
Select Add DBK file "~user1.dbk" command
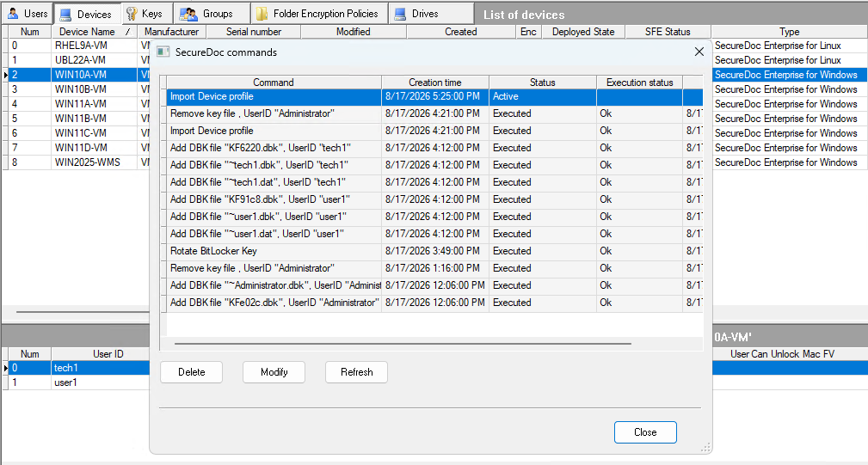coord(434,217)
